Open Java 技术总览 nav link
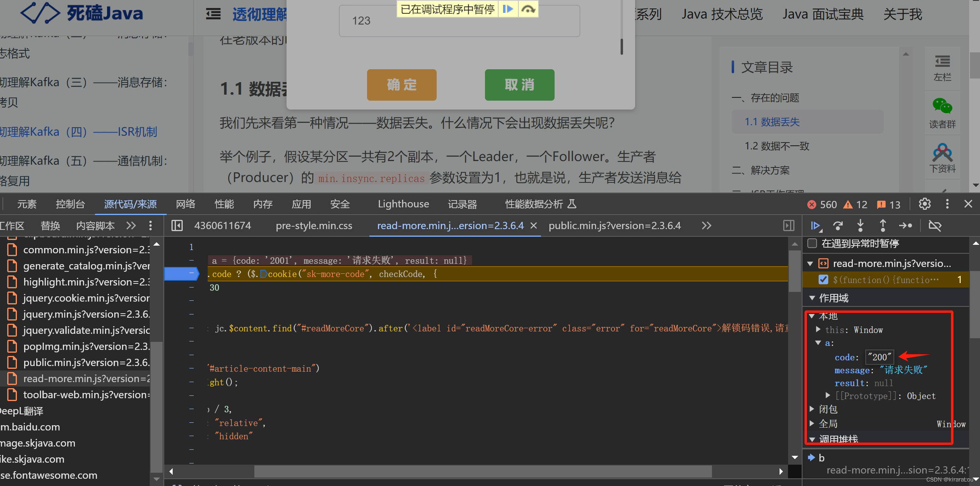 pyautogui.click(x=722, y=14)
